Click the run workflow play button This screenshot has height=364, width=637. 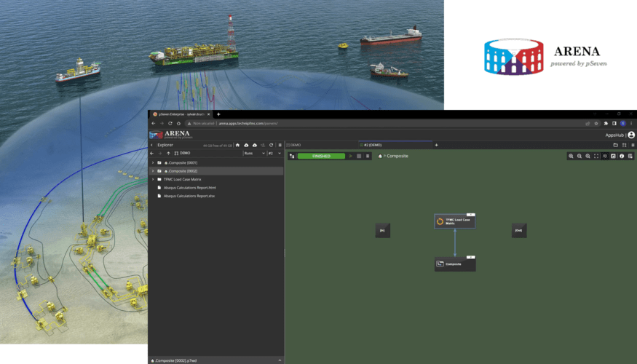pos(351,156)
